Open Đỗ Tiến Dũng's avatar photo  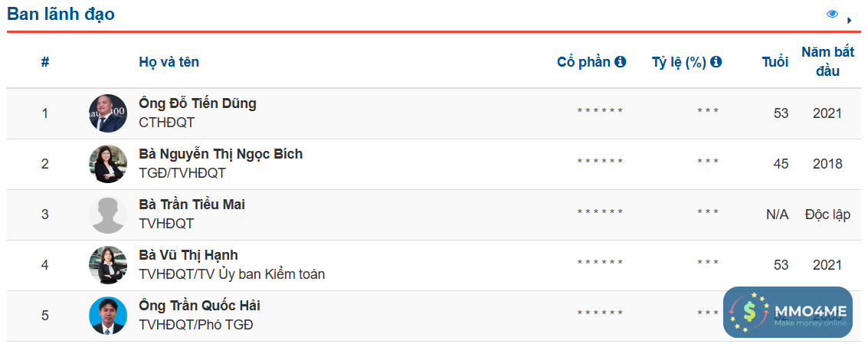[108, 113]
